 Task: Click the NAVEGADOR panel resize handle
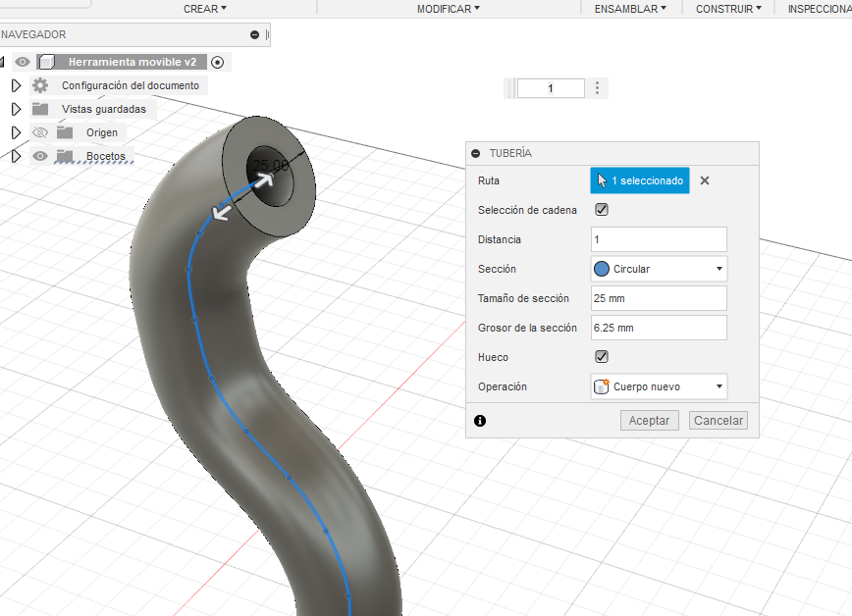point(267,34)
